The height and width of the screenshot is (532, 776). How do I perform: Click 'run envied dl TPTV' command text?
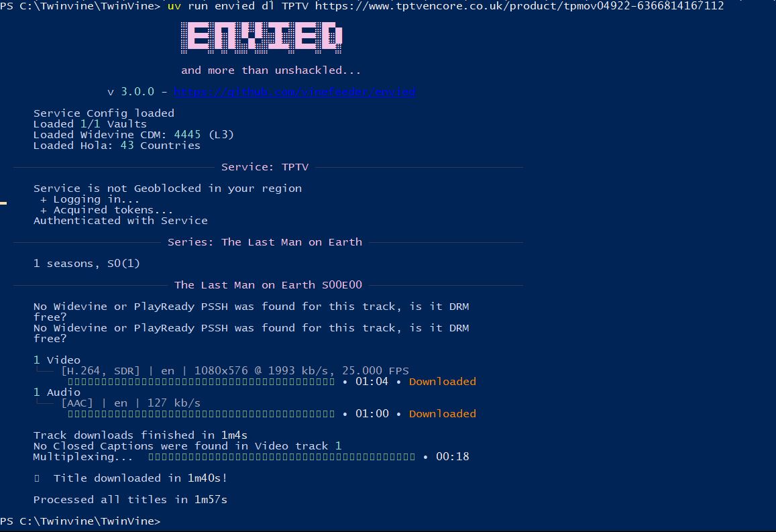click(x=248, y=6)
